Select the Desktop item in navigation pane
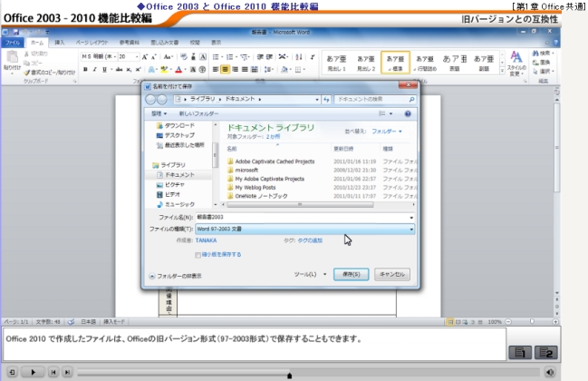Image resolution: width=588 pixels, height=381 pixels. coord(179,135)
